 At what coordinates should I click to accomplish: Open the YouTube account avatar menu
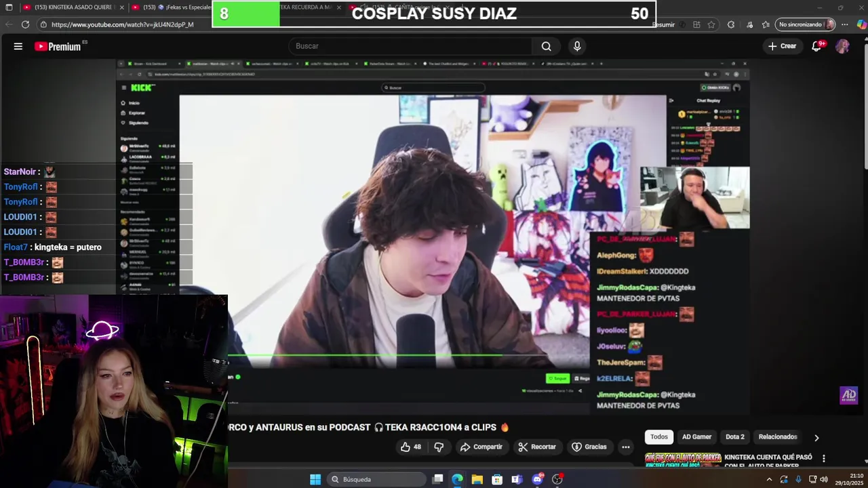tap(842, 46)
